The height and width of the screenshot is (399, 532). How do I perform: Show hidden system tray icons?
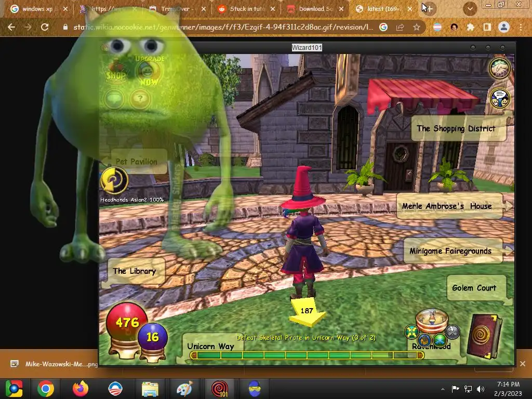[443, 389]
